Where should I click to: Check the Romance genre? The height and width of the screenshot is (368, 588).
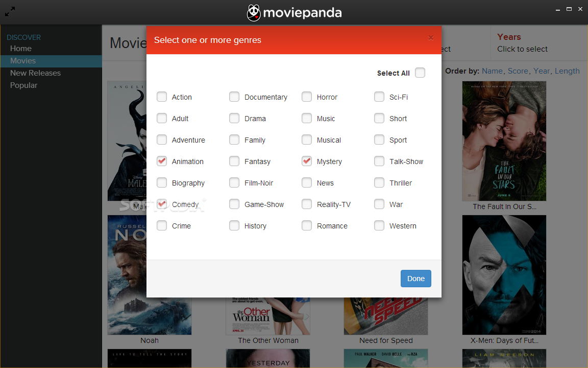[x=307, y=225]
